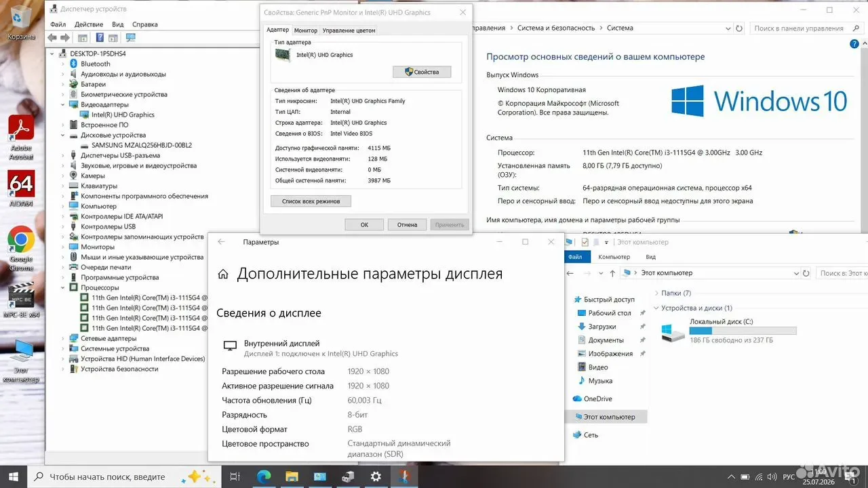The image size is (868, 488).
Task: Click the РУС language indicator in tray
Action: click(789, 477)
